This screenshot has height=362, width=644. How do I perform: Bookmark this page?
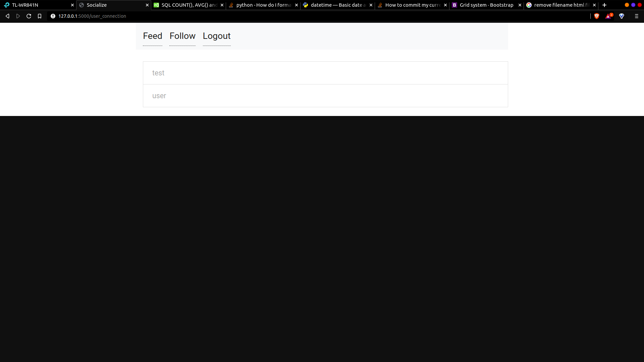point(40,16)
